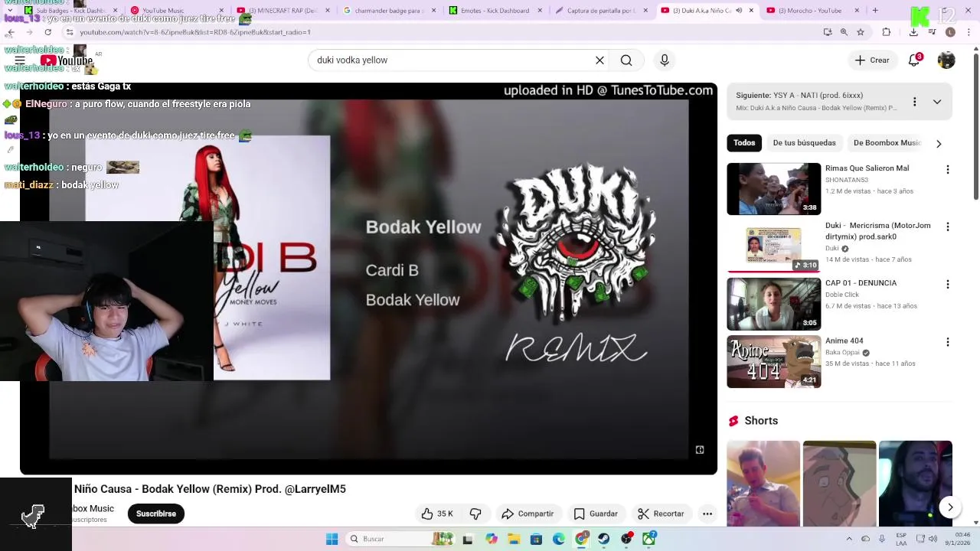Like the video (35 K)
Screen dimensions: 980x551
click(x=437, y=514)
